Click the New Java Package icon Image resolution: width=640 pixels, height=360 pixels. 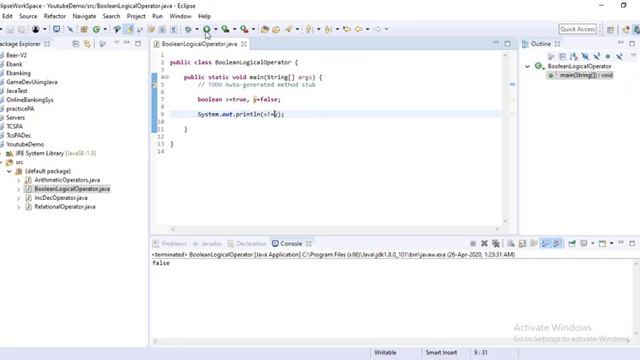(x=84, y=29)
